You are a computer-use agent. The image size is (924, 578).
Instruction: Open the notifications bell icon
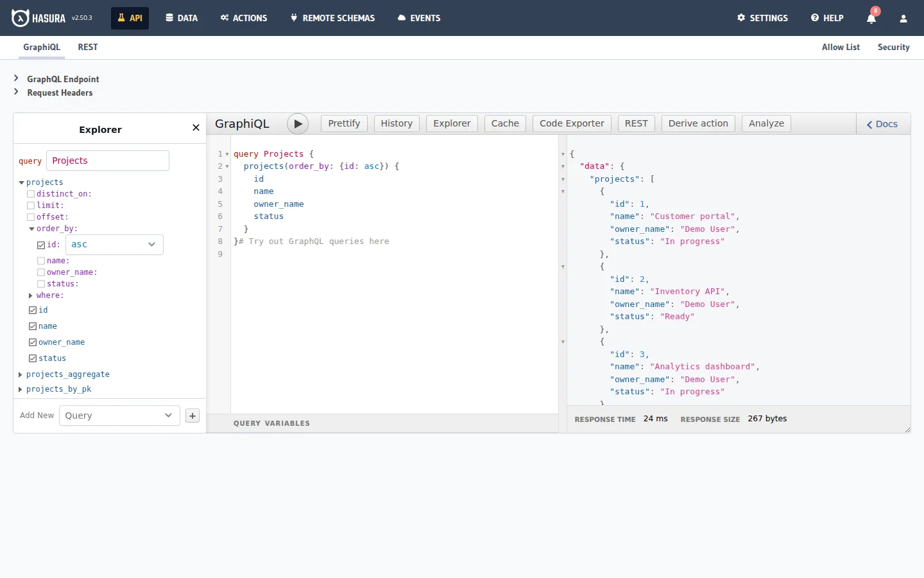coord(871,18)
